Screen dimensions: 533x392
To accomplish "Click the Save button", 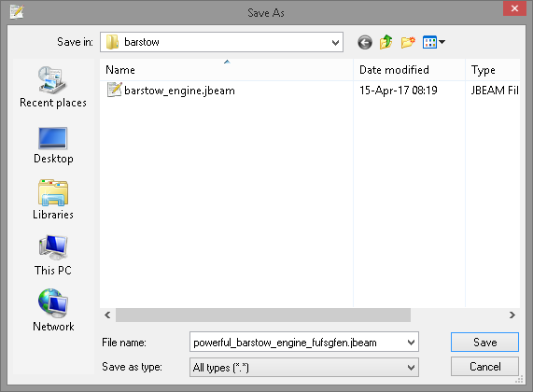I will pos(484,342).
